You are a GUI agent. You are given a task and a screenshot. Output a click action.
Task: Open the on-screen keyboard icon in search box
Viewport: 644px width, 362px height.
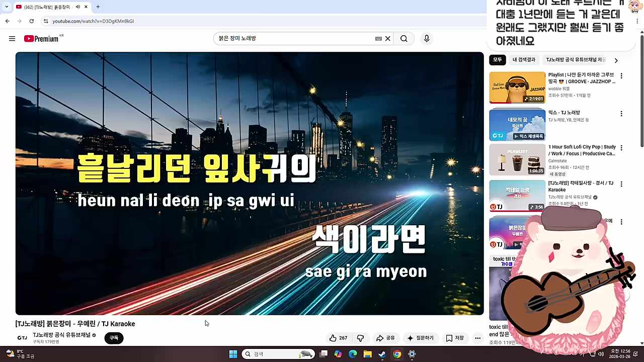point(378,39)
